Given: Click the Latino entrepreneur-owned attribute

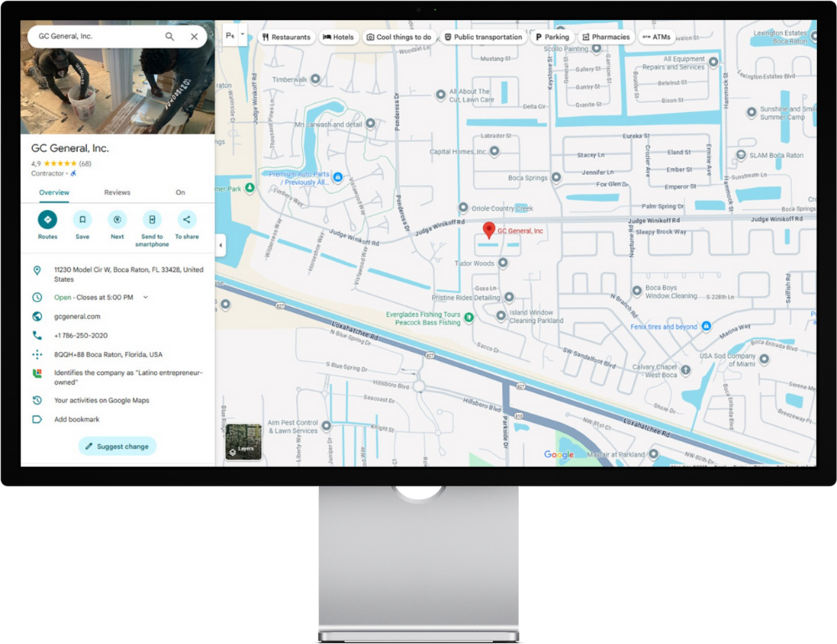Looking at the screenshot, I should [x=128, y=377].
